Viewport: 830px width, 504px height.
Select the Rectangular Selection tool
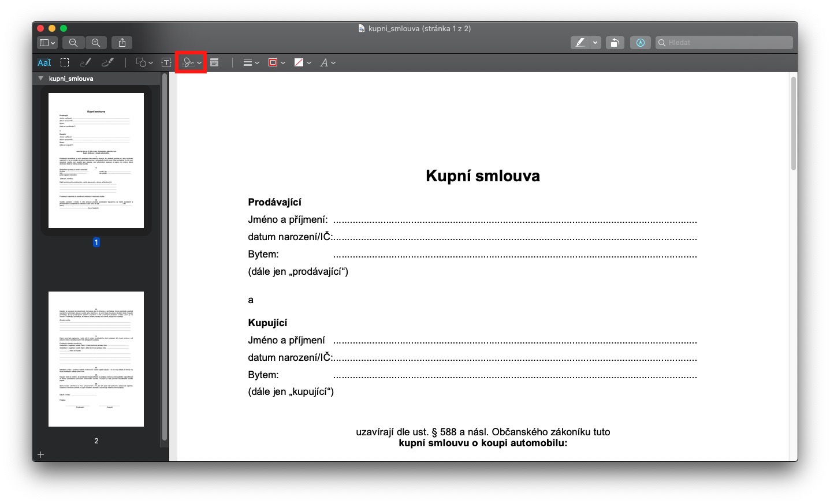point(65,62)
